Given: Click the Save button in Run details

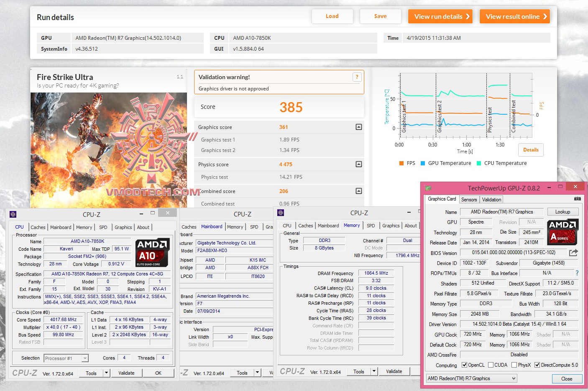Looking at the screenshot, I should (x=380, y=16).
